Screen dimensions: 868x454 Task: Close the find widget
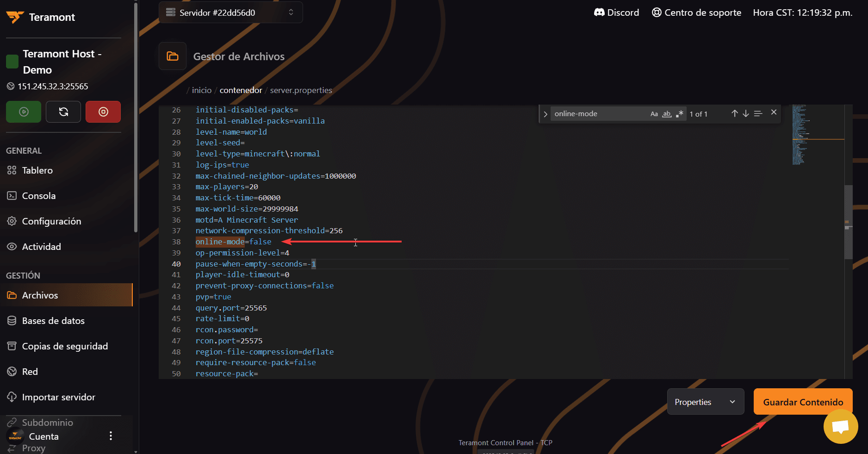(x=774, y=112)
